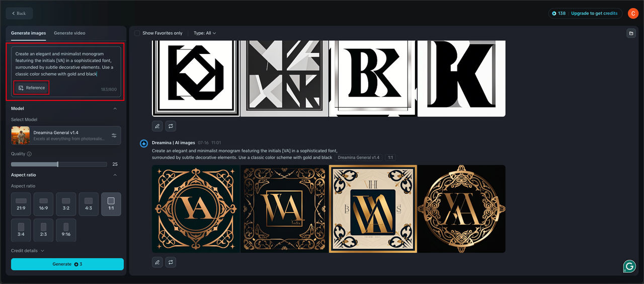Click the credits coin icon showing 138
Viewport: 644px width, 284px height.
(x=554, y=14)
